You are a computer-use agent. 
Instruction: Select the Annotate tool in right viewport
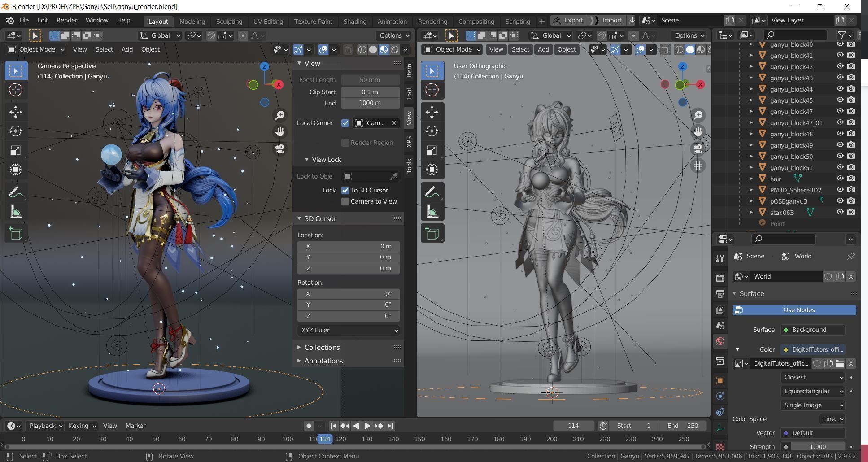(x=432, y=192)
